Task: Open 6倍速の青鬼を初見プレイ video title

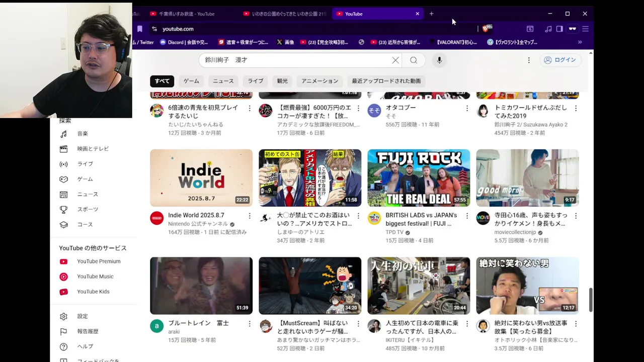Action: click(203, 112)
